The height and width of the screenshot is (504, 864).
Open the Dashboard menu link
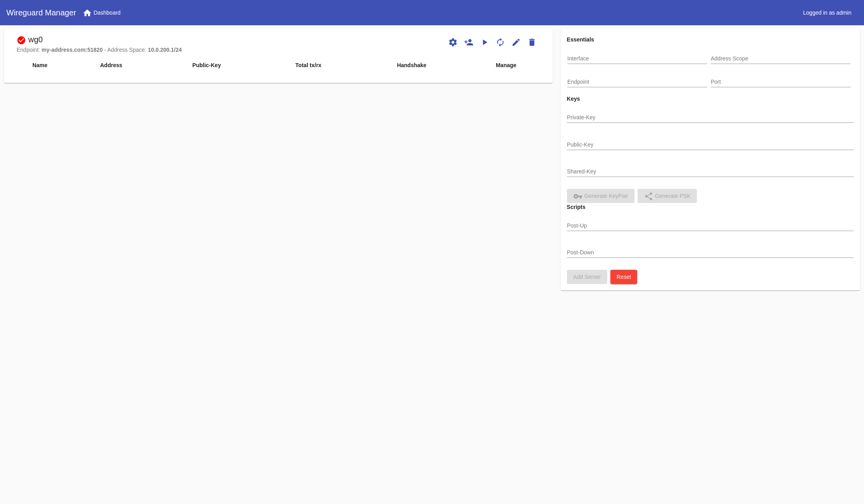pos(107,13)
